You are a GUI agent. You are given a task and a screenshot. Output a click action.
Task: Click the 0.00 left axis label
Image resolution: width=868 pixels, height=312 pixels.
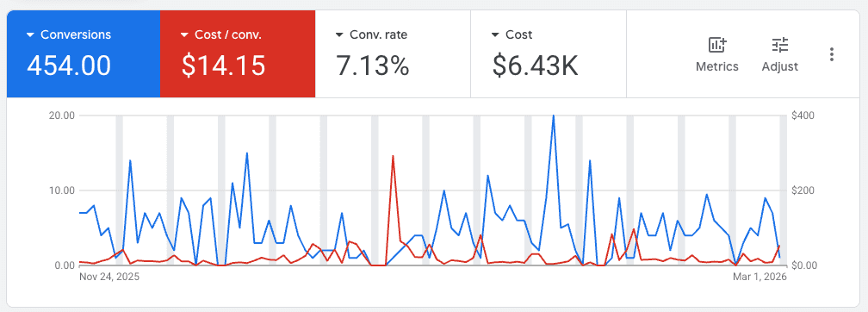(65, 265)
